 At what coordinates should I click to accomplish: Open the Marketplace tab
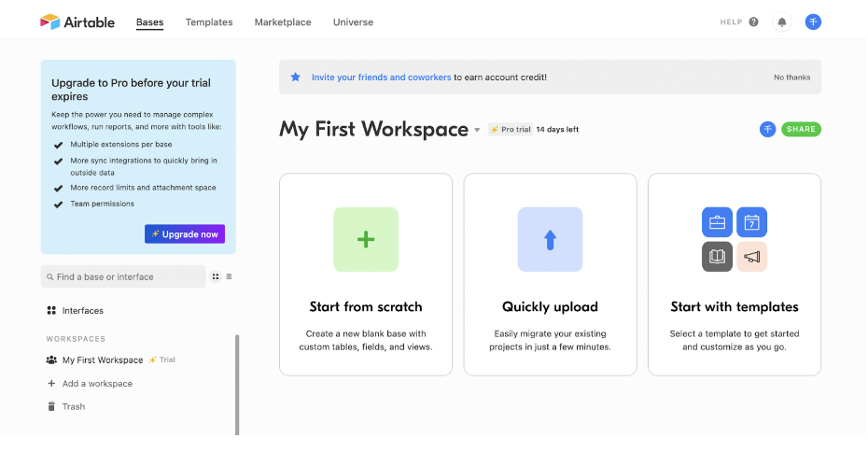pos(283,22)
